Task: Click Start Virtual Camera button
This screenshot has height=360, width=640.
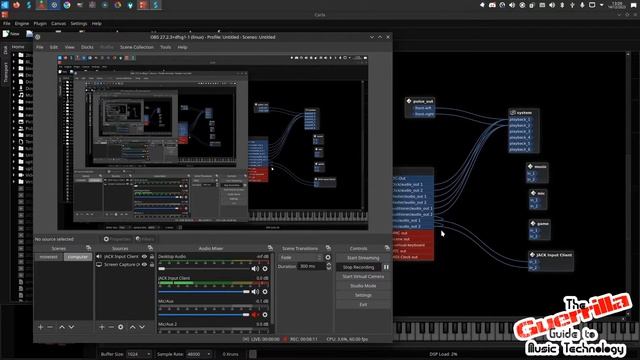Action: 363,276
